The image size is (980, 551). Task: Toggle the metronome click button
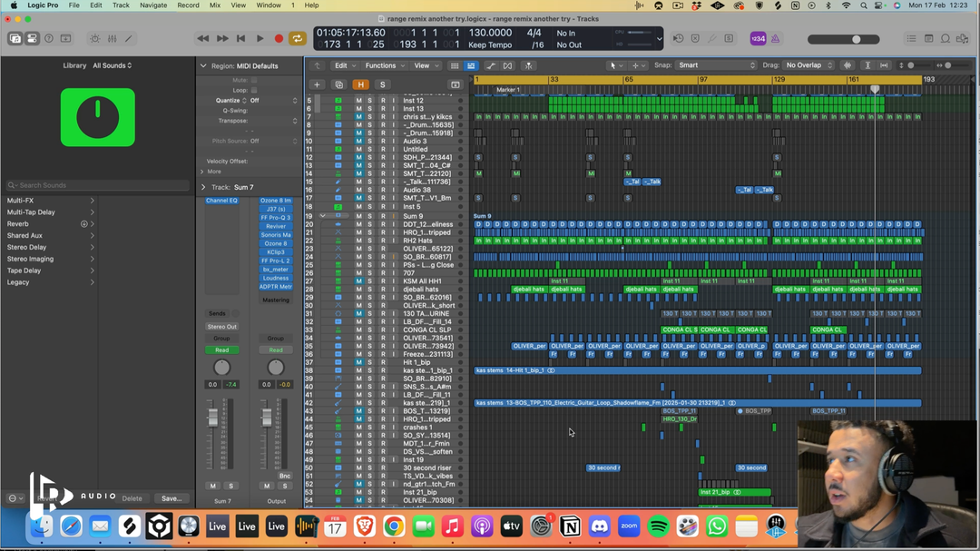coord(776,39)
